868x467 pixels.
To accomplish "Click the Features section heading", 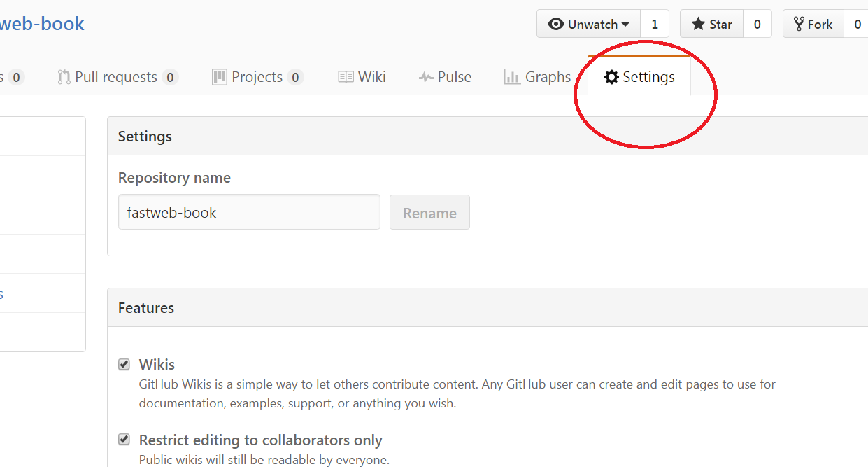I will coord(146,307).
